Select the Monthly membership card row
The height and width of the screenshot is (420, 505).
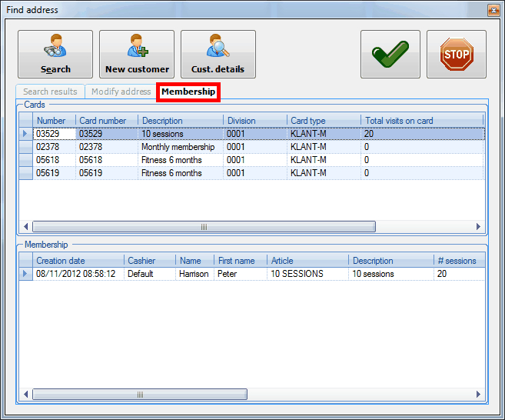coord(178,147)
